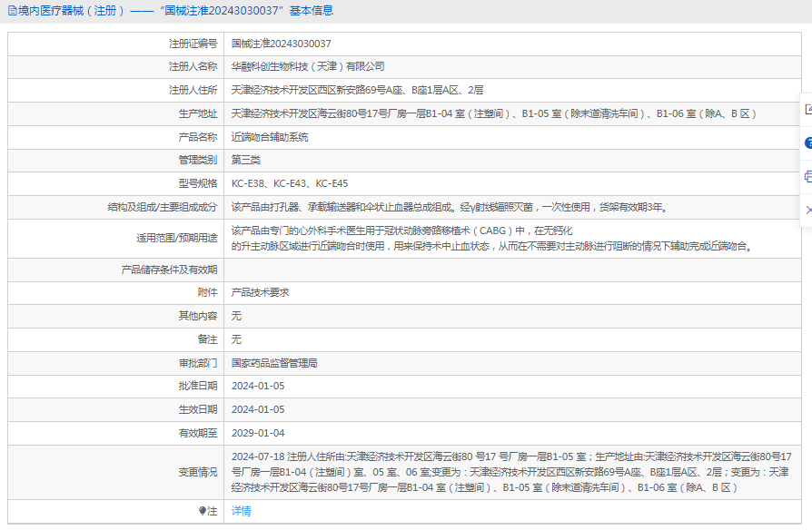Click the print icon in the side panel

808,176
